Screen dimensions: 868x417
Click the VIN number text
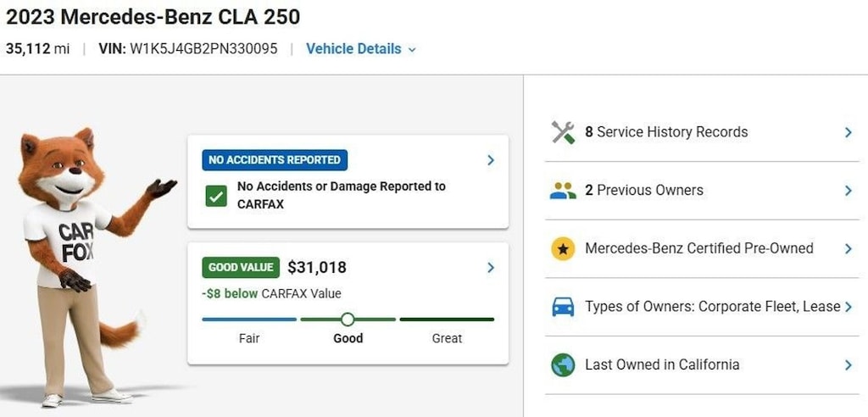(x=203, y=48)
